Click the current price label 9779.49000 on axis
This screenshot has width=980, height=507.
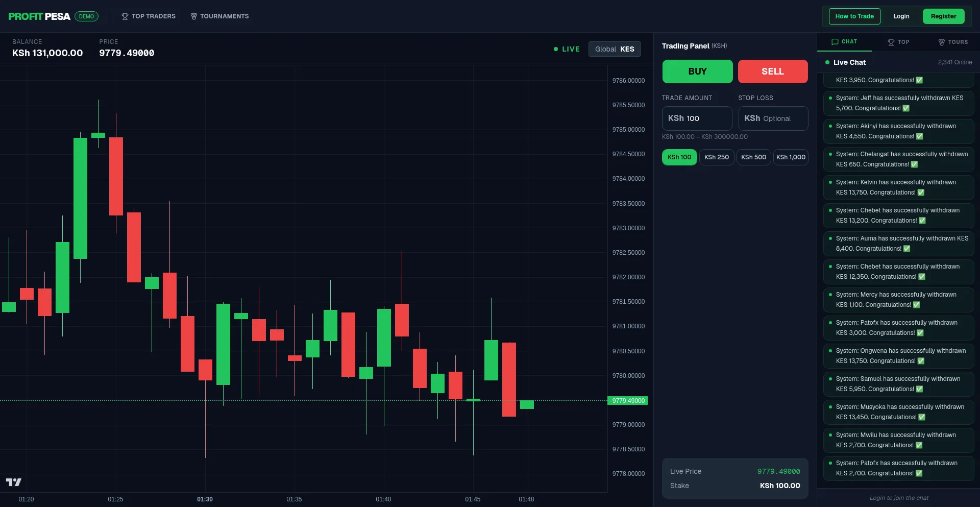pyautogui.click(x=628, y=401)
